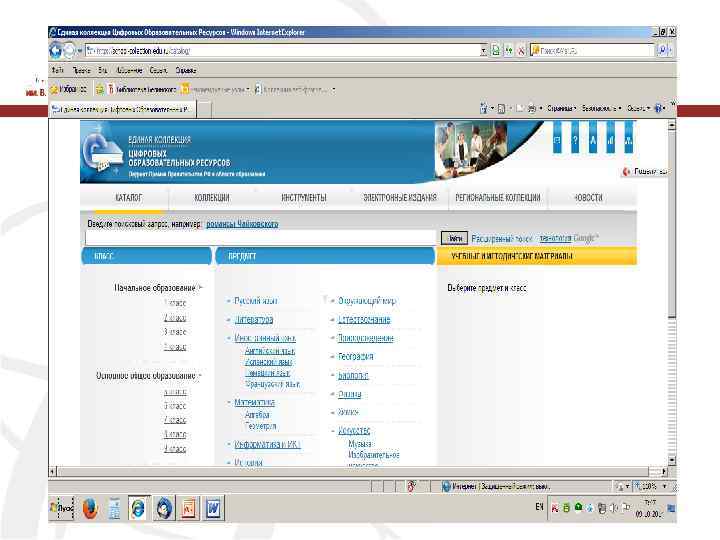Click the site header bar-chart icon

(611, 139)
